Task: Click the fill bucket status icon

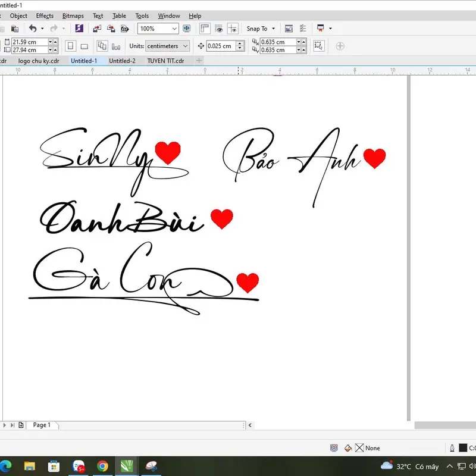Action: coord(348,448)
